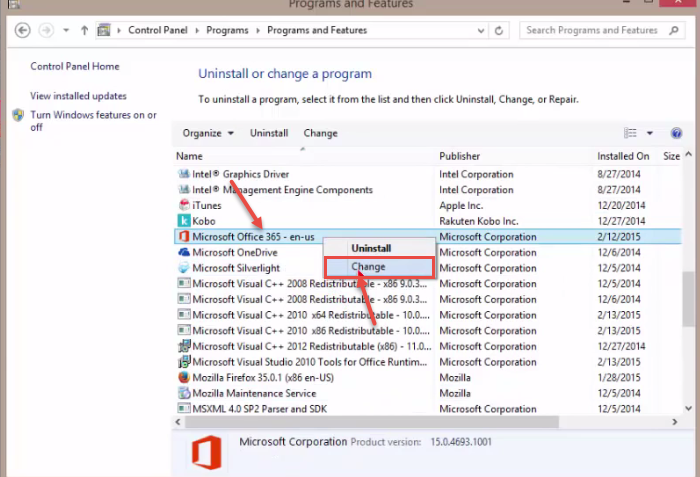Click the Microsoft Office 365 icon
The image size is (700, 477).
tap(184, 236)
